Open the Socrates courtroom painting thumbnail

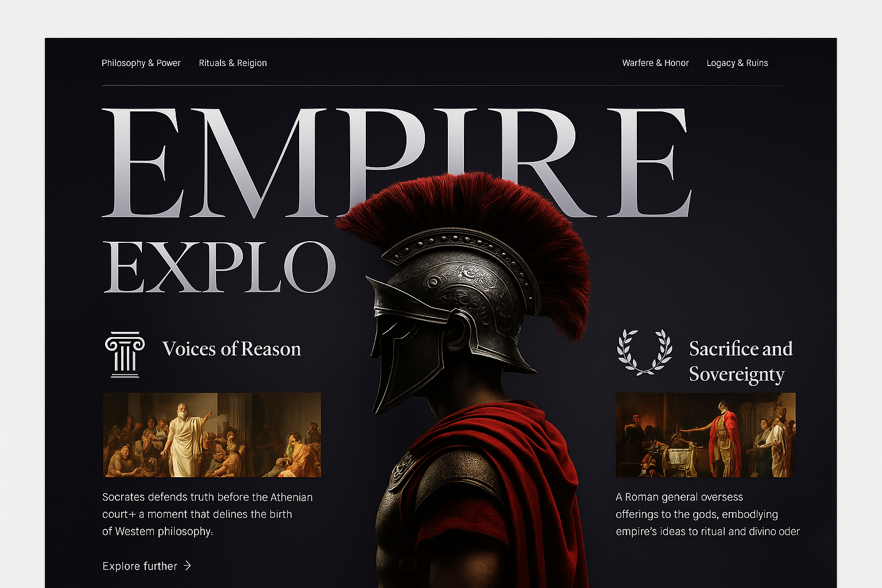[211, 435]
